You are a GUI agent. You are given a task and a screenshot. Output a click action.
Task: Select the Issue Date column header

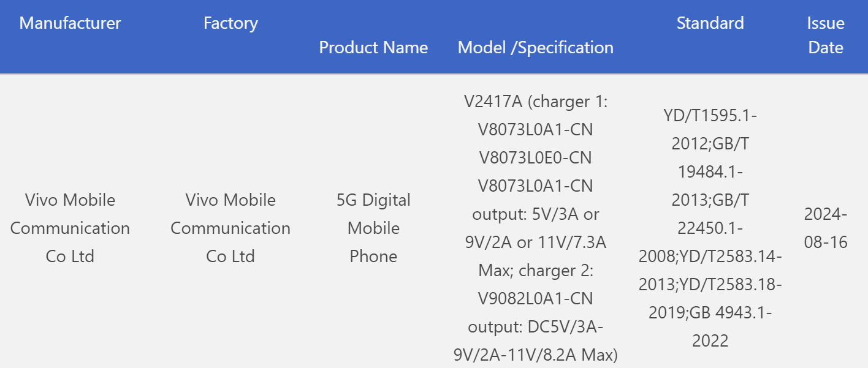click(x=825, y=36)
